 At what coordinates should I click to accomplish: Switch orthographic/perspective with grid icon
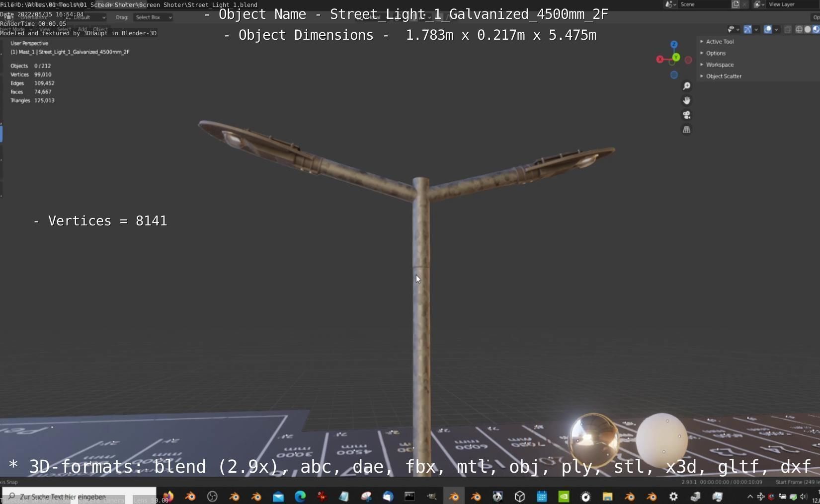pyautogui.click(x=686, y=130)
